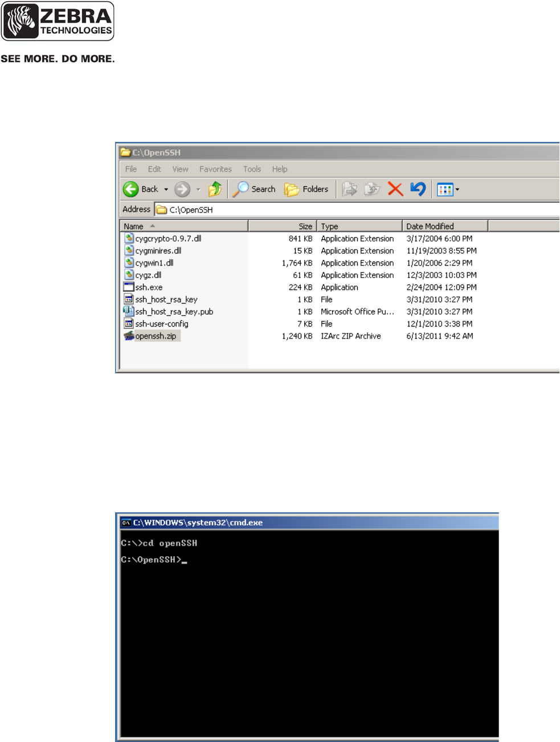Click the folder icon in the Address bar
Screen dimensions: 560x742
(x=162, y=210)
